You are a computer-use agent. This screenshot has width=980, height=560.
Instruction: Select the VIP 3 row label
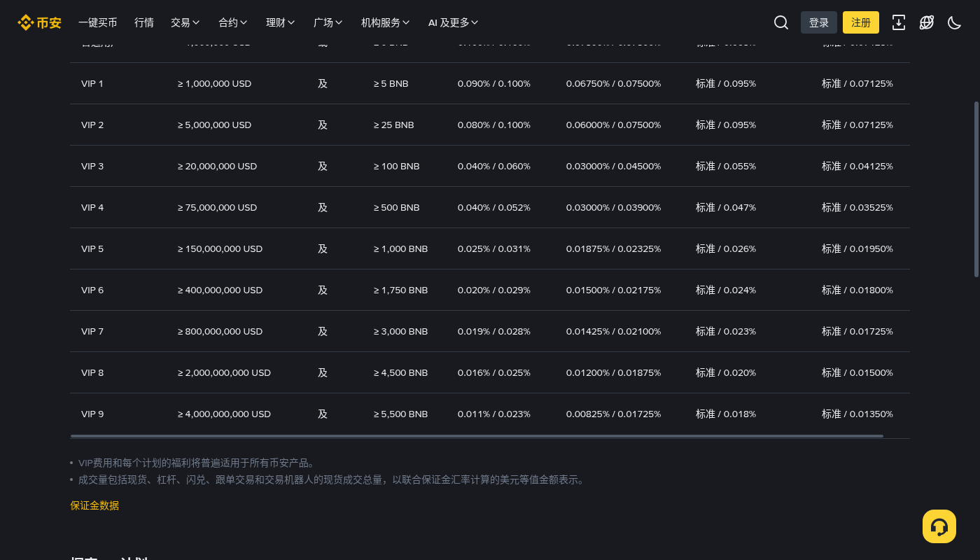pos(92,166)
